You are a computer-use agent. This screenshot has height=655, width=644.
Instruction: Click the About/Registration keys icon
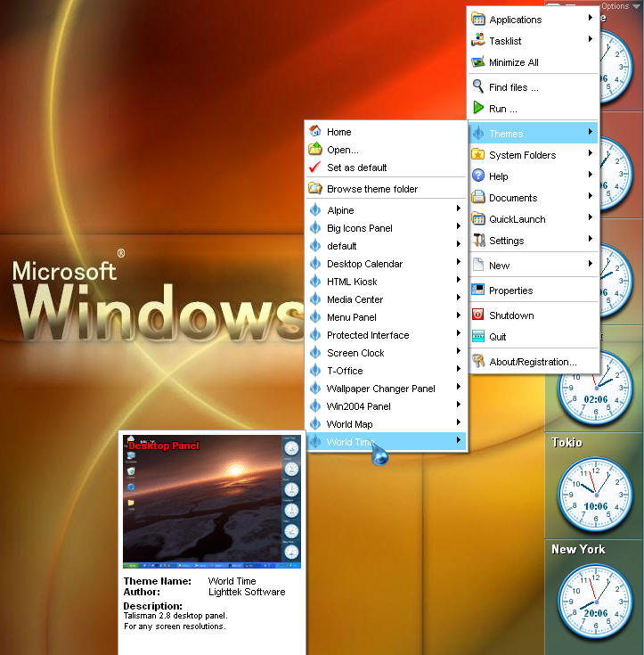click(477, 361)
